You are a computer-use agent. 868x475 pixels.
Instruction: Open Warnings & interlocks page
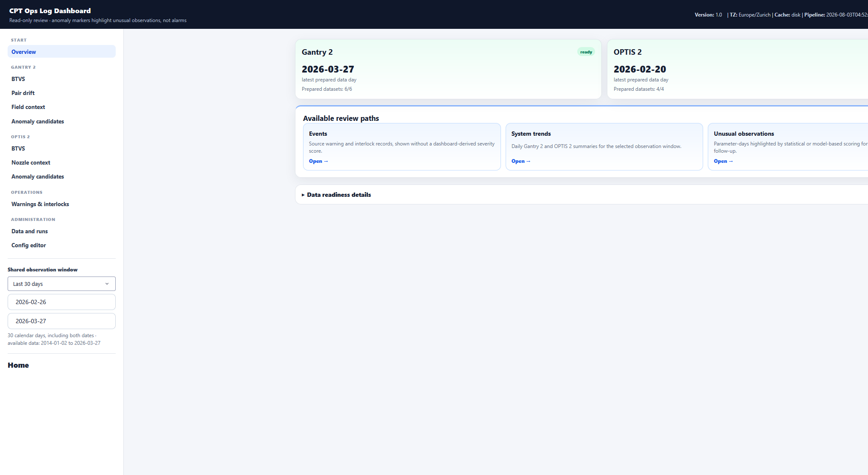pyautogui.click(x=61, y=204)
